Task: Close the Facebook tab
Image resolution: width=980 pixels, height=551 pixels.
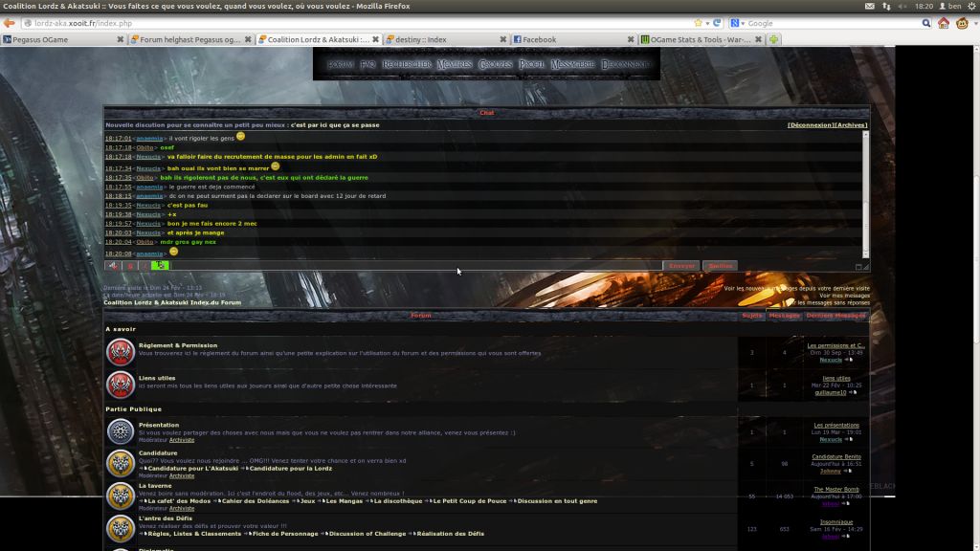Action: point(630,39)
